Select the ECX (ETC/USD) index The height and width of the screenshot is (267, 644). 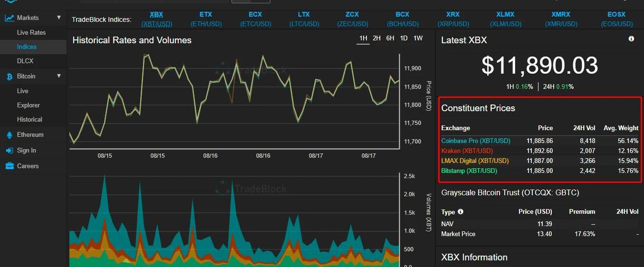pos(255,19)
